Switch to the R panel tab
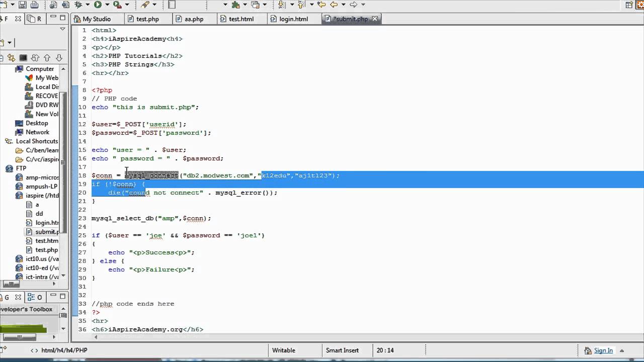The height and width of the screenshot is (362, 644). pos(35,19)
